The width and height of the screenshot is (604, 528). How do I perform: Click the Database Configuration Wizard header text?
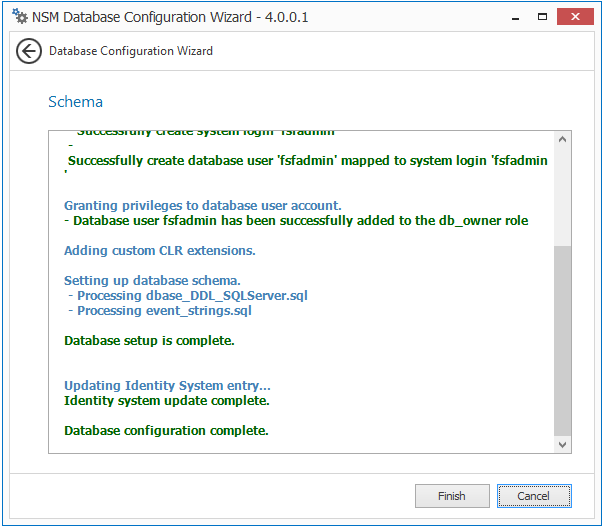tap(131, 51)
